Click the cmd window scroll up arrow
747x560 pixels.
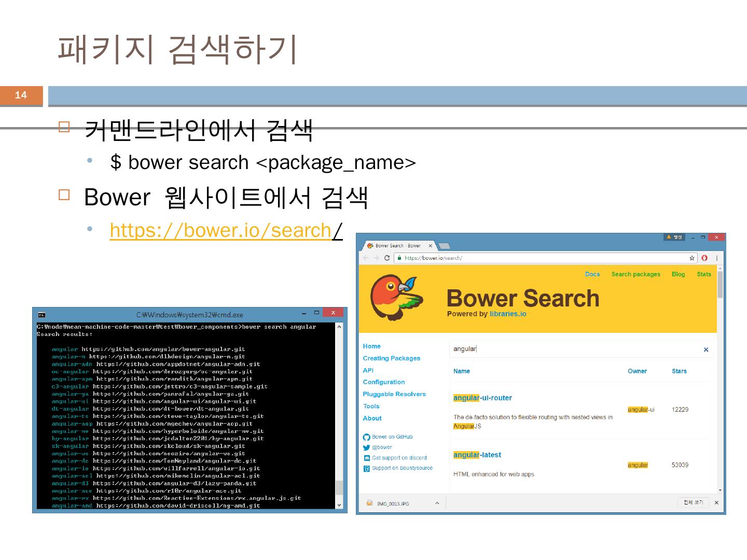coord(339,327)
